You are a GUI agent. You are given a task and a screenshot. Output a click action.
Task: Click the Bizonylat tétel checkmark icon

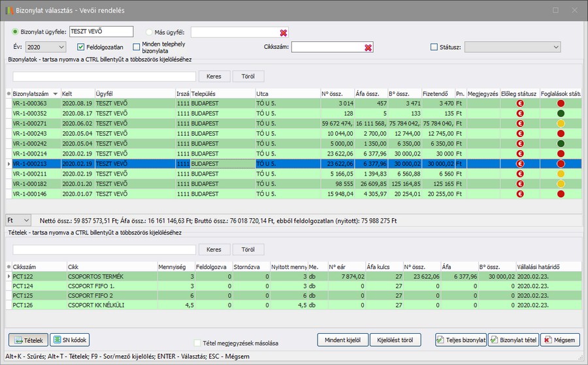tap(494, 340)
